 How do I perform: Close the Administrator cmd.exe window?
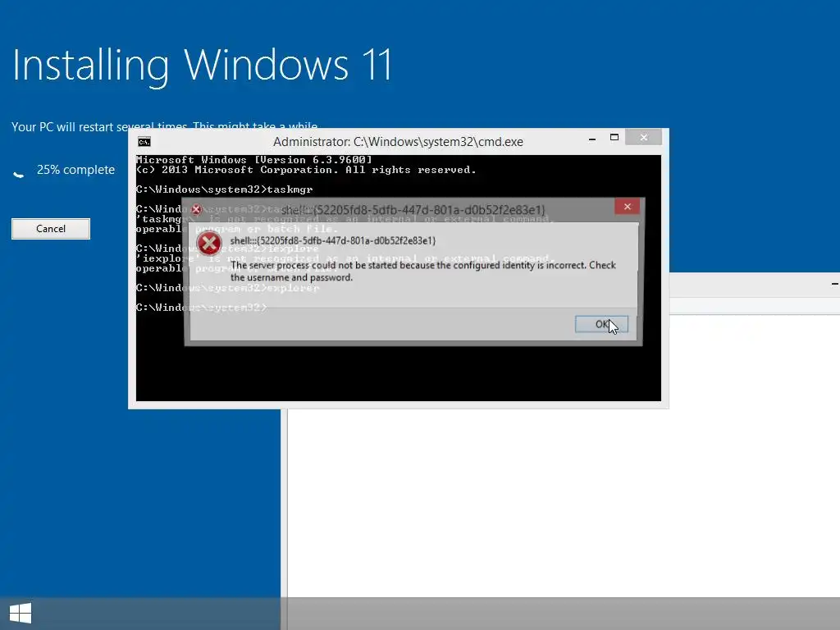pos(643,138)
